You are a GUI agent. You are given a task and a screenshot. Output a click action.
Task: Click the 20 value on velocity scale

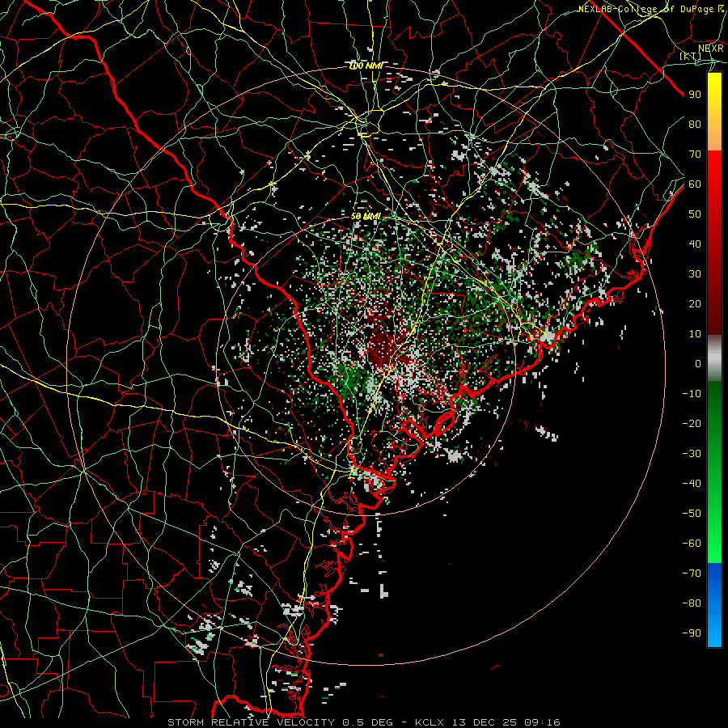pos(695,304)
